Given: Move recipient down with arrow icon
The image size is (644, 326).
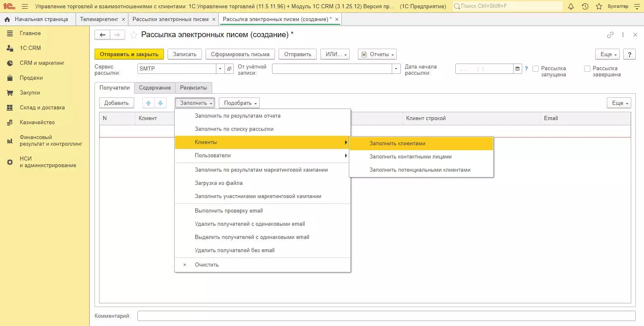Looking at the screenshot, I should [160, 103].
